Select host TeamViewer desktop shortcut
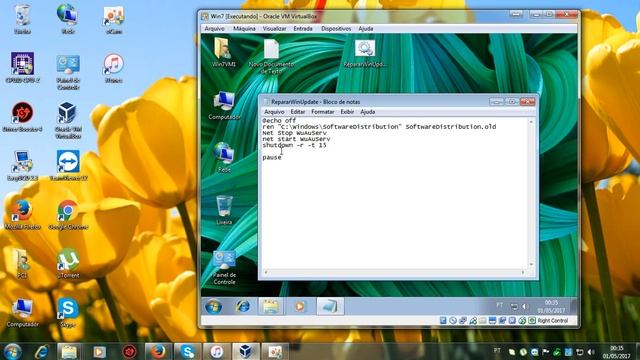Screen dimensions: 640x360 coord(68,166)
